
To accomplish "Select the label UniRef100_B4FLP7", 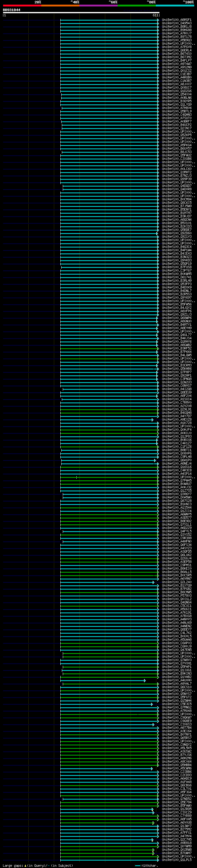I will [x=176, y=60].
